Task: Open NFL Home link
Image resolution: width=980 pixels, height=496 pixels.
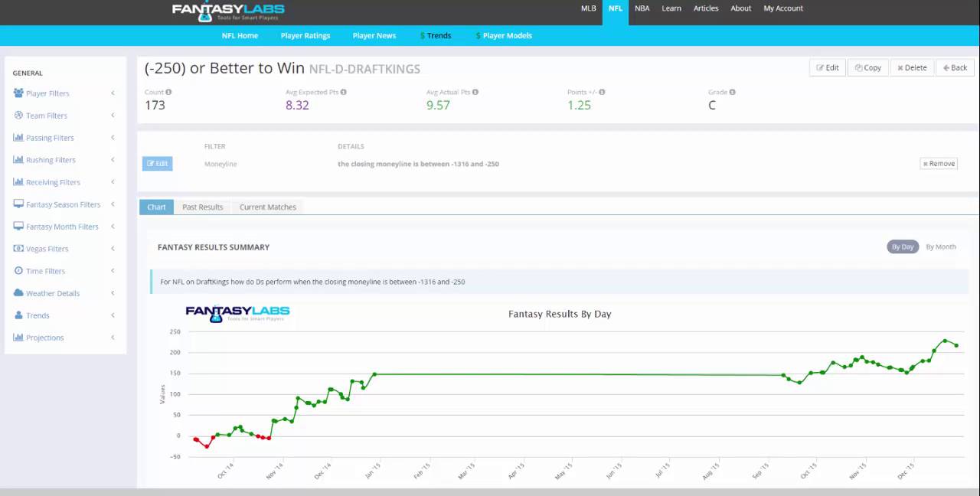Action: [240, 36]
